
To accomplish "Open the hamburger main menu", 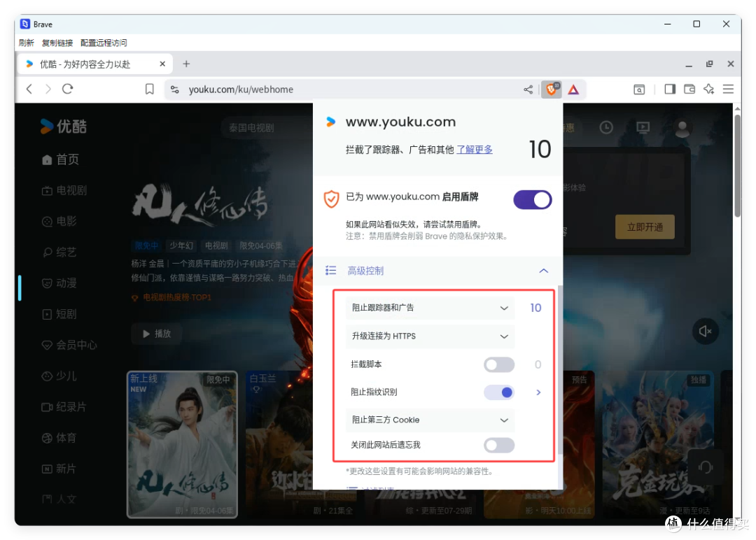I will pyautogui.click(x=729, y=89).
